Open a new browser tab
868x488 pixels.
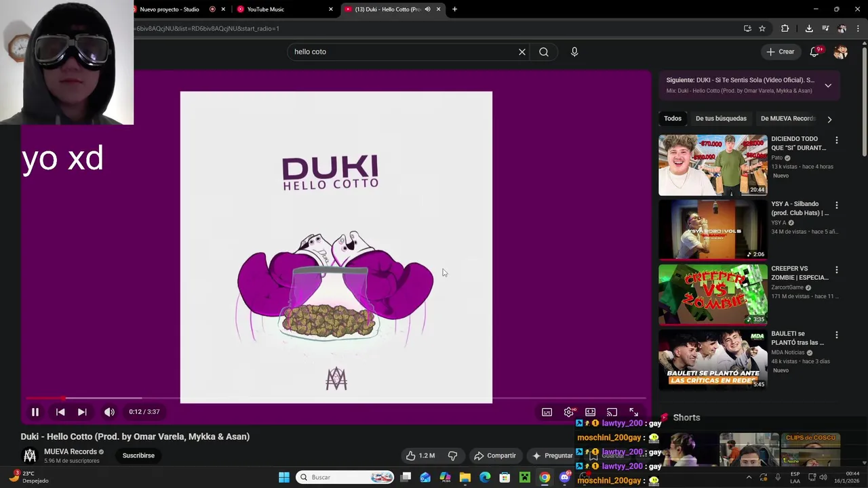point(454,9)
